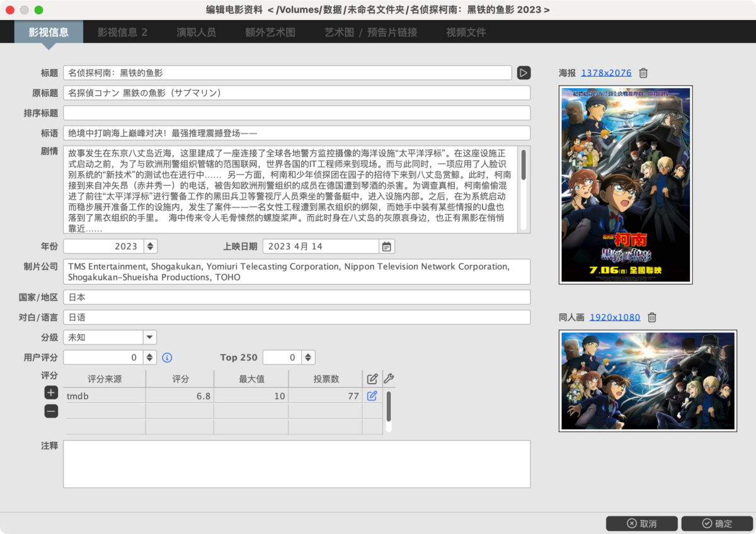Click the user rating info icon
Screen dimensions: 756x534
tap(167, 358)
